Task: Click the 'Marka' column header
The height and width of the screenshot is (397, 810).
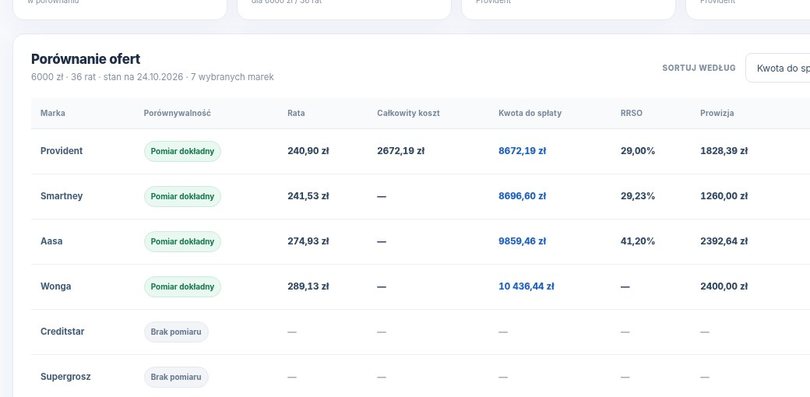Action: click(x=53, y=113)
